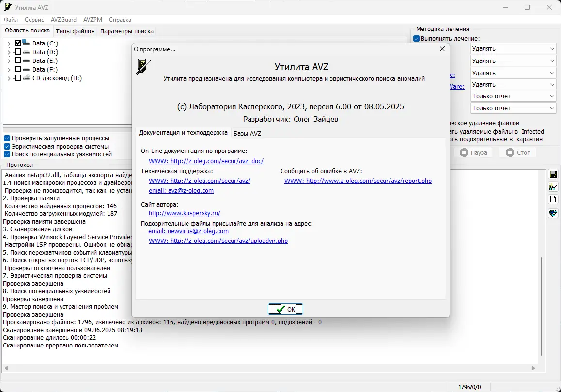Click the newvirus@z-oleg.com email link

point(188,231)
